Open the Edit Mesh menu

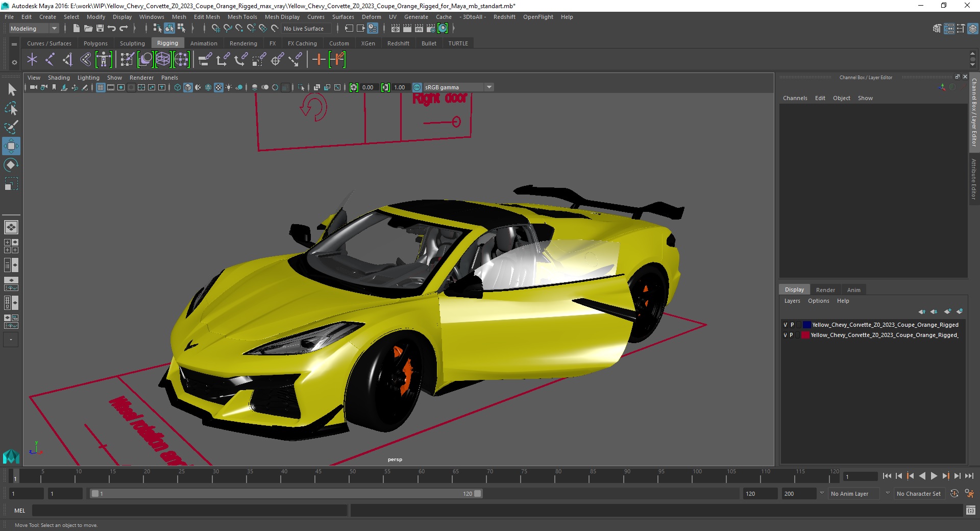[x=207, y=17]
